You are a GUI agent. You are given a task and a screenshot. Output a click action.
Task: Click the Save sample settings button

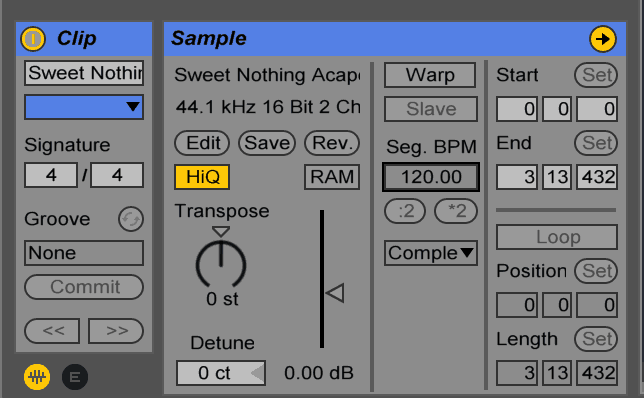(267, 143)
